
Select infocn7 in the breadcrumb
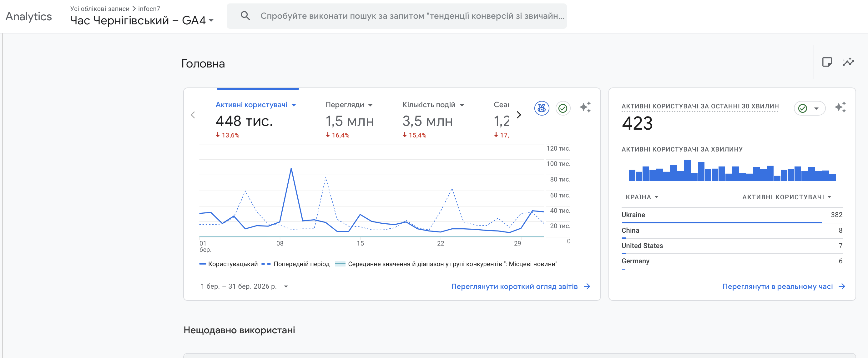pyautogui.click(x=149, y=9)
